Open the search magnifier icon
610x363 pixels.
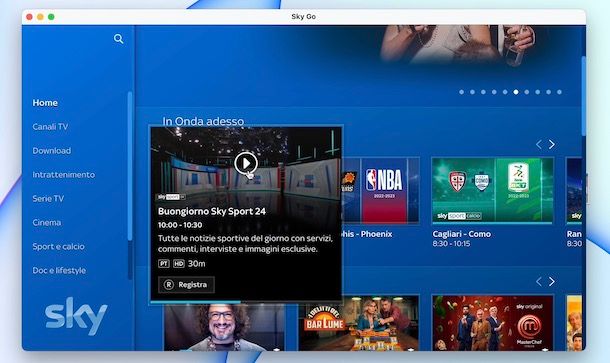coord(119,39)
